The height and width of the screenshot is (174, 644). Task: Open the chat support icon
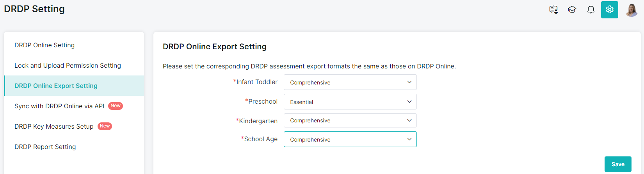[553, 10]
